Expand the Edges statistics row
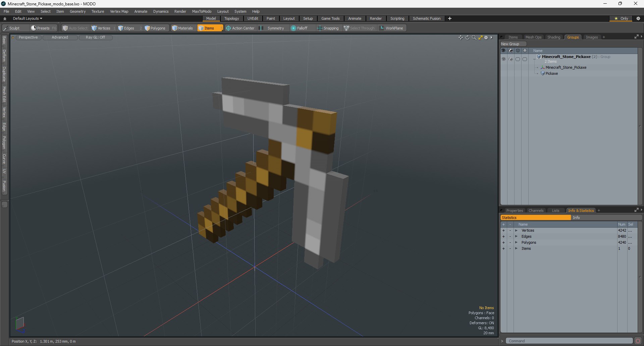This screenshot has width=644, height=346. pos(516,237)
